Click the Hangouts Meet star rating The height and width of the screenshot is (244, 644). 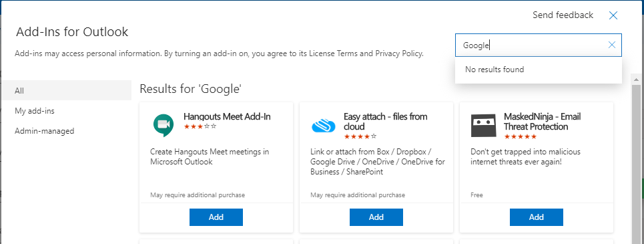(x=200, y=126)
